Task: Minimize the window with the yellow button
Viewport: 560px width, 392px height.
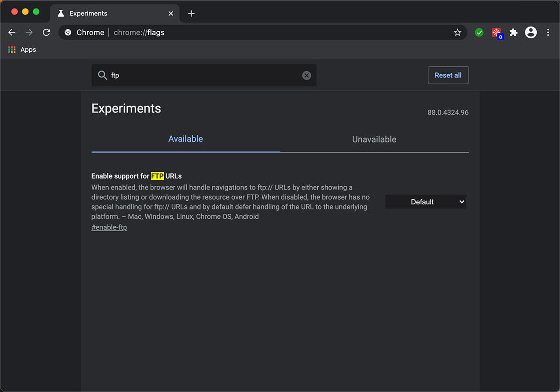Action: click(25, 12)
